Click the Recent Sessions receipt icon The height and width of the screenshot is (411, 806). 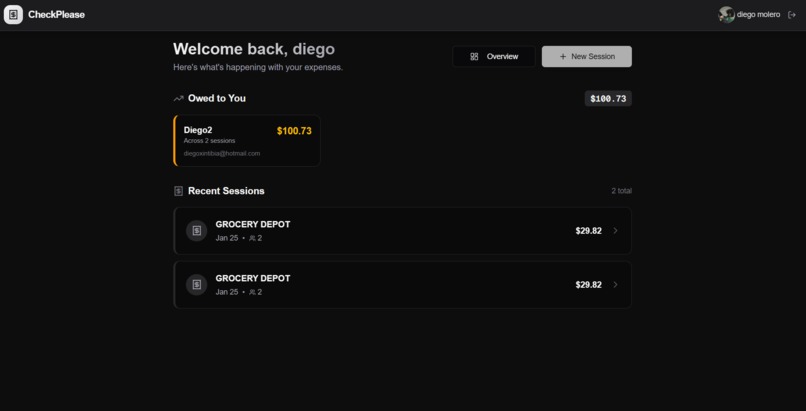click(x=178, y=191)
